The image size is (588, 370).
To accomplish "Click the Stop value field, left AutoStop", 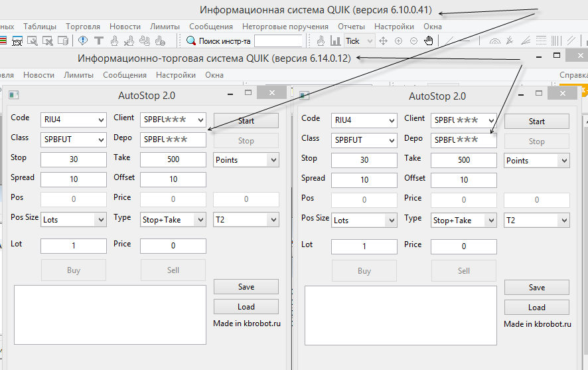I will (74, 159).
